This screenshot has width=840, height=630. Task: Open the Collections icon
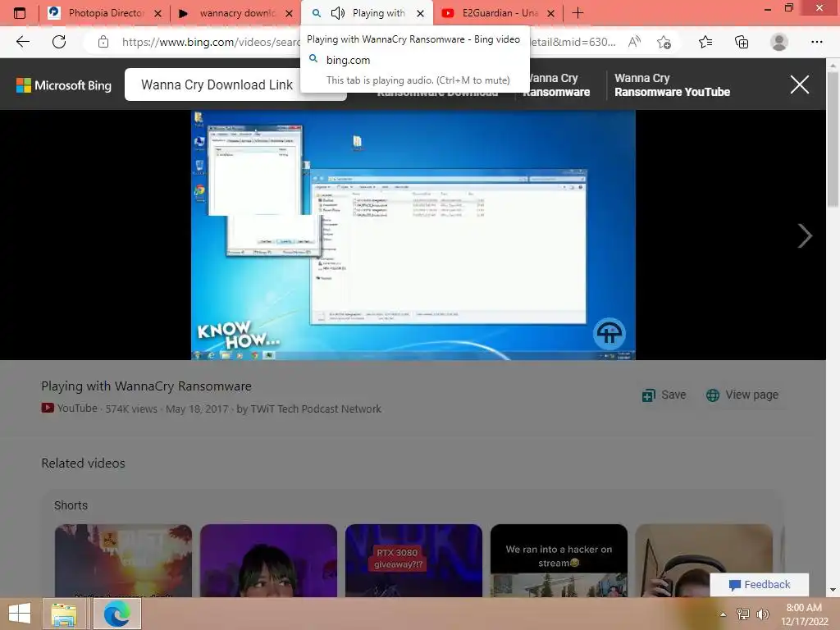[742, 42]
